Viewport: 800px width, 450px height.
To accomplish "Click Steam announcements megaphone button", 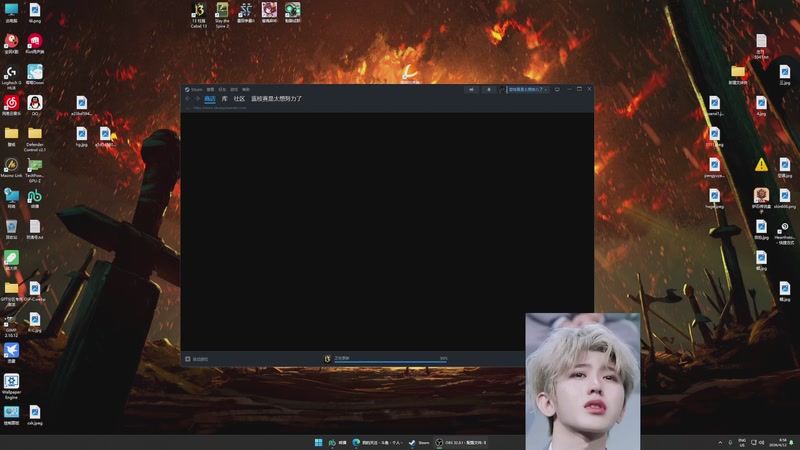I will (x=471, y=89).
